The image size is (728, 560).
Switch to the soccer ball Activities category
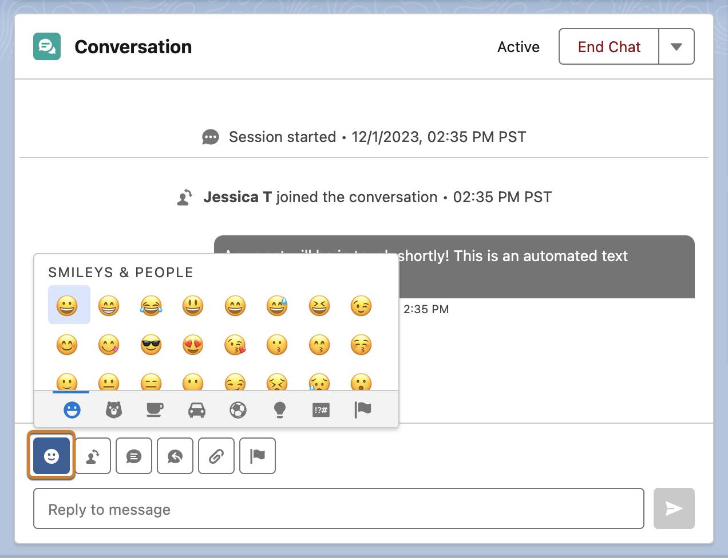pyautogui.click(x=238, y=409)
